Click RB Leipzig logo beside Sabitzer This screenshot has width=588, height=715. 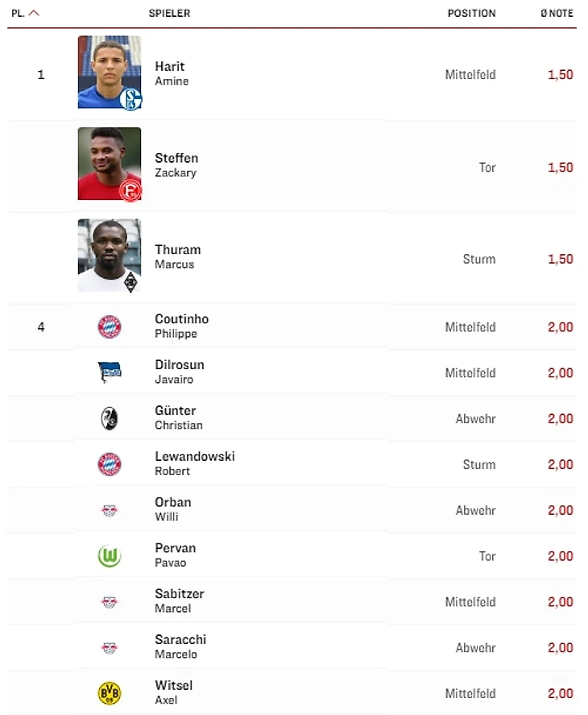point(110,602)
